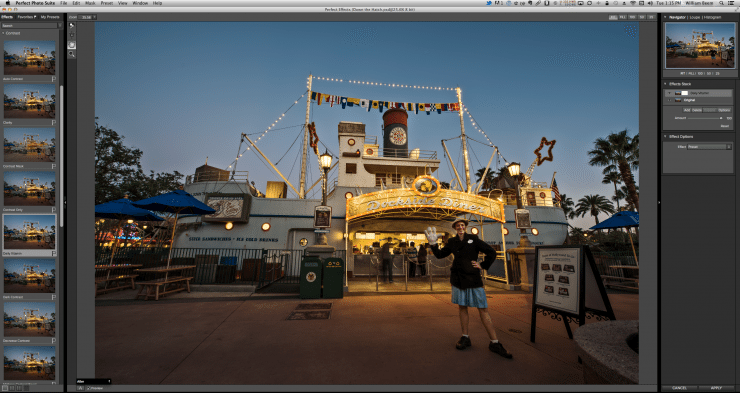The image size is (740, 393).
Task: Flag Clarity preset as favorite
Action: pyautogui.click(x=53, y=123)
